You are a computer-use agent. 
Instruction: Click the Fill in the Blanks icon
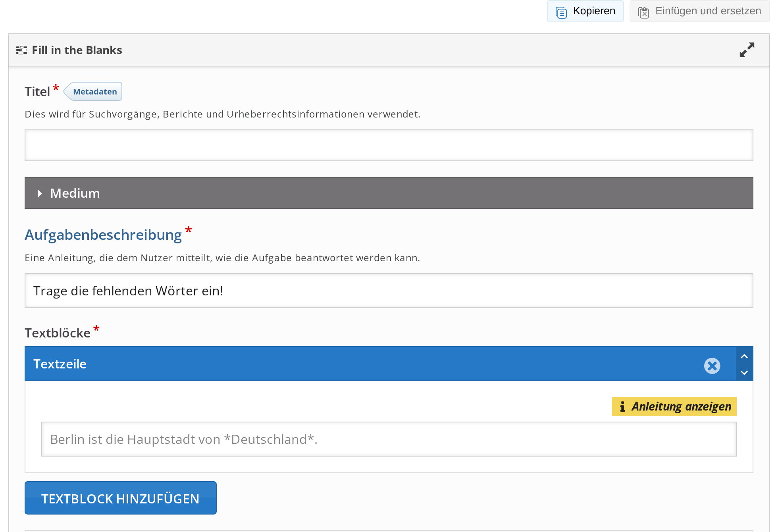pyautogui.click(x=21, y=50)
